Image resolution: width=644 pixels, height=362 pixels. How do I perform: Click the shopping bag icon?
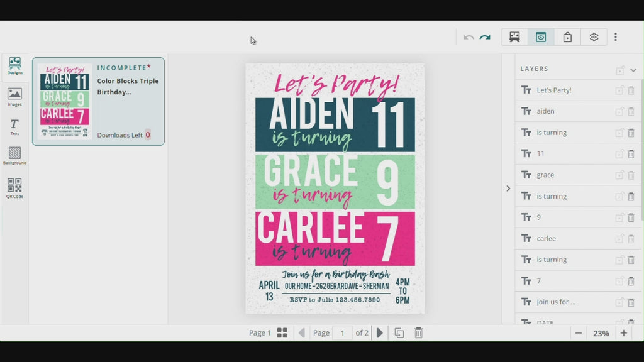point(567,37)
